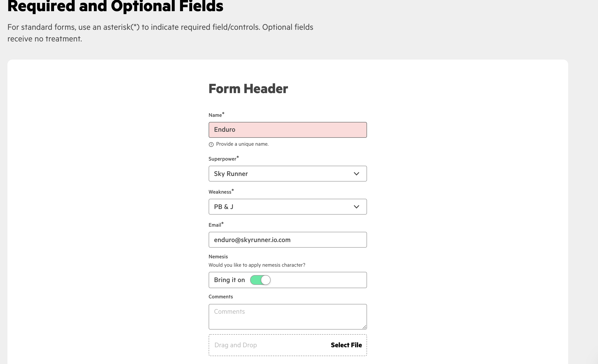
Task: Open the Sky Runner superpower select
Action: click(279, 174)
